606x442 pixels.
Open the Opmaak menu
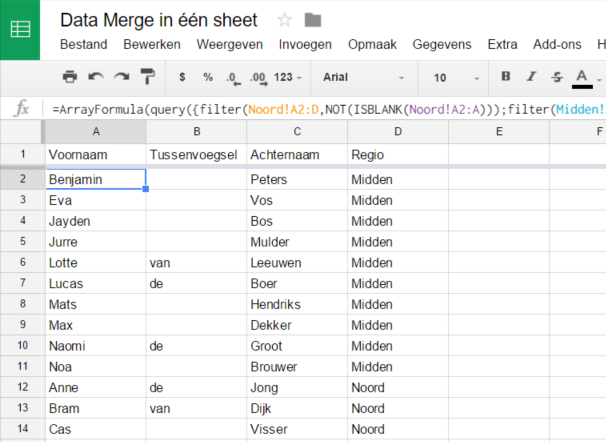coord(372,44)
